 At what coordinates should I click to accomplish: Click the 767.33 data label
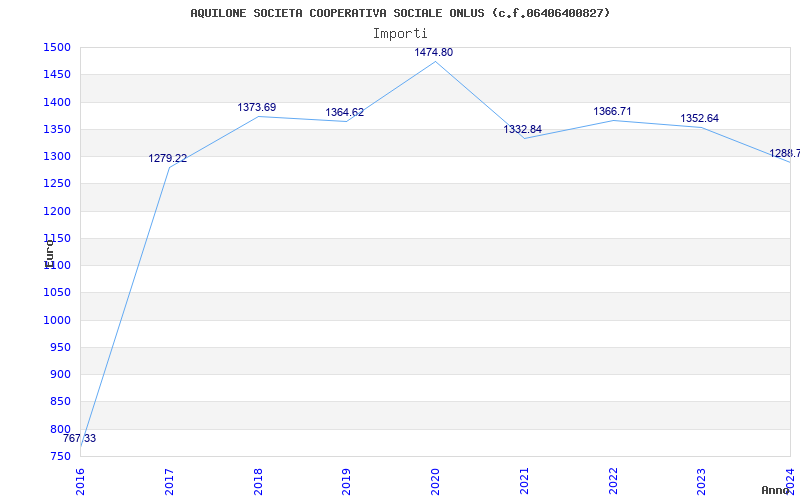tap(79, 438)
